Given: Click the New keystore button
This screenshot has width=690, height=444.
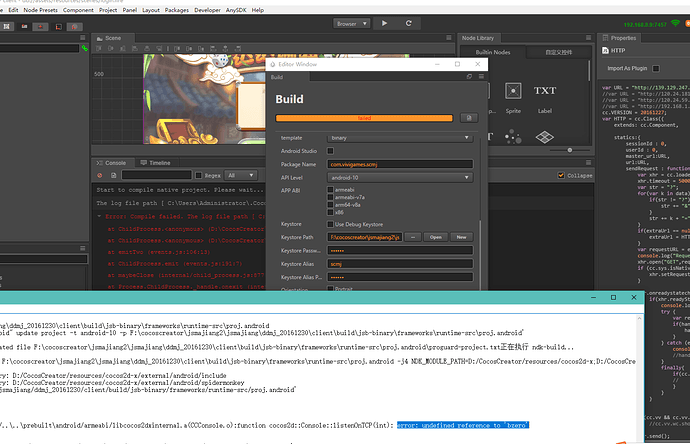Looking at the screenshot, I should 461,237.
